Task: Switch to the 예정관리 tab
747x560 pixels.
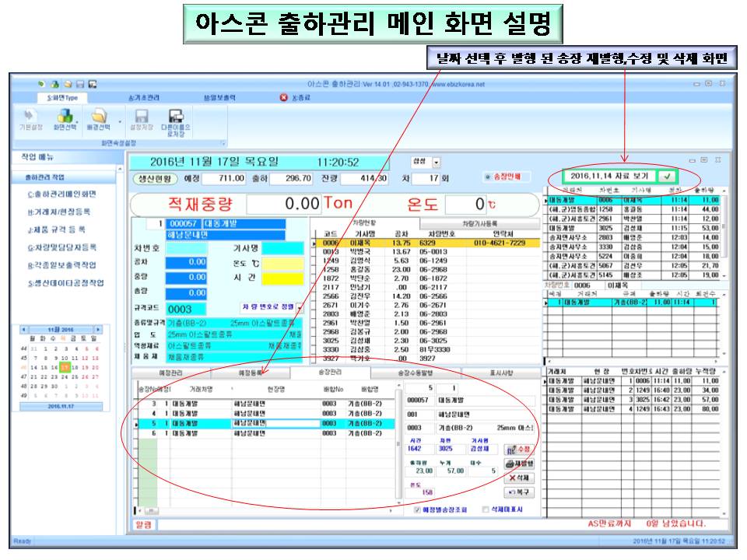Action: pyautogui.click(x=170, y=373)
